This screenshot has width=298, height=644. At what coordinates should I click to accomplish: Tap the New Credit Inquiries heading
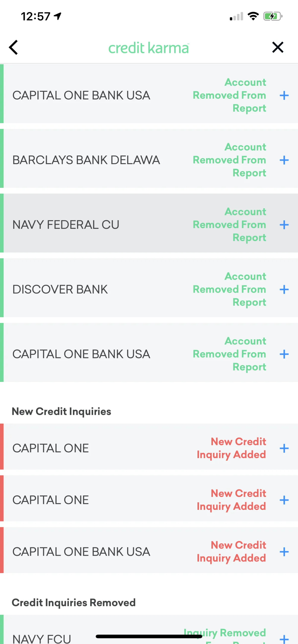point(62,411)
